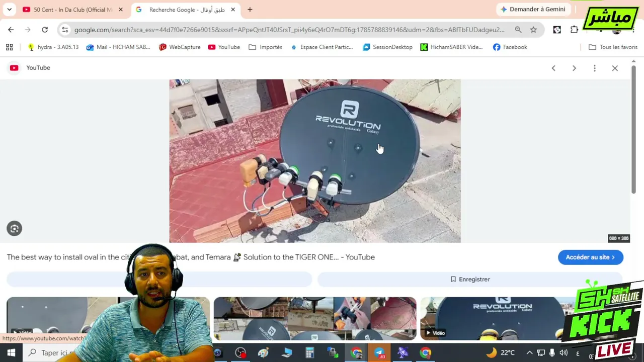Image resolution: width=644 pixels, height=362 pixels.
Task: Expand the Tous les favoris folder
Action: 613,47
